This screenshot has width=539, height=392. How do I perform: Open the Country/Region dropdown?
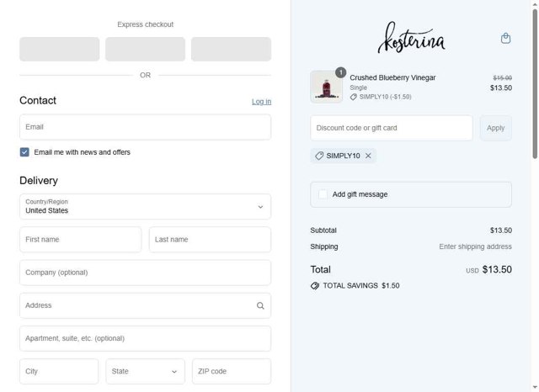(x=145, y=207)
